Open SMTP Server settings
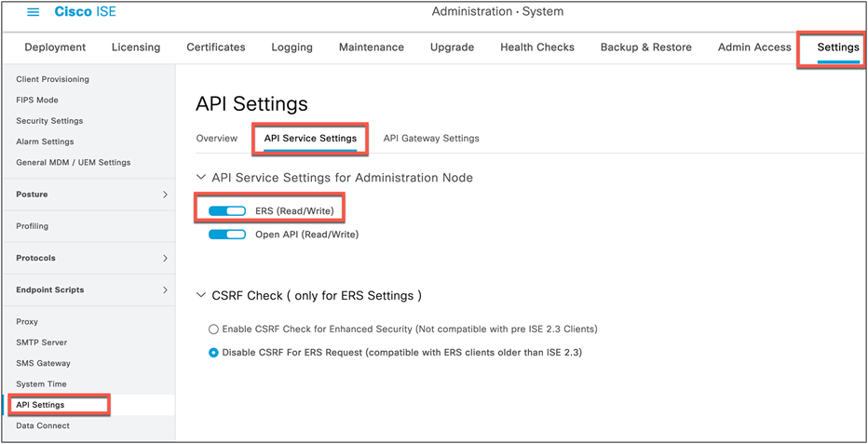The image size is (868, 444). coord(42,343)
